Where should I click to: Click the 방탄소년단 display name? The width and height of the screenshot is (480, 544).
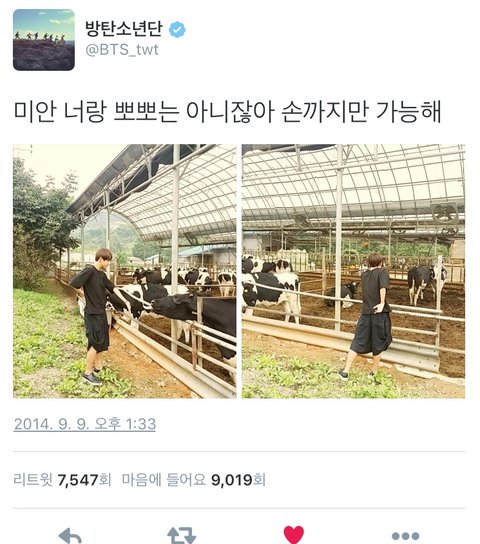[x=123, y=28]
